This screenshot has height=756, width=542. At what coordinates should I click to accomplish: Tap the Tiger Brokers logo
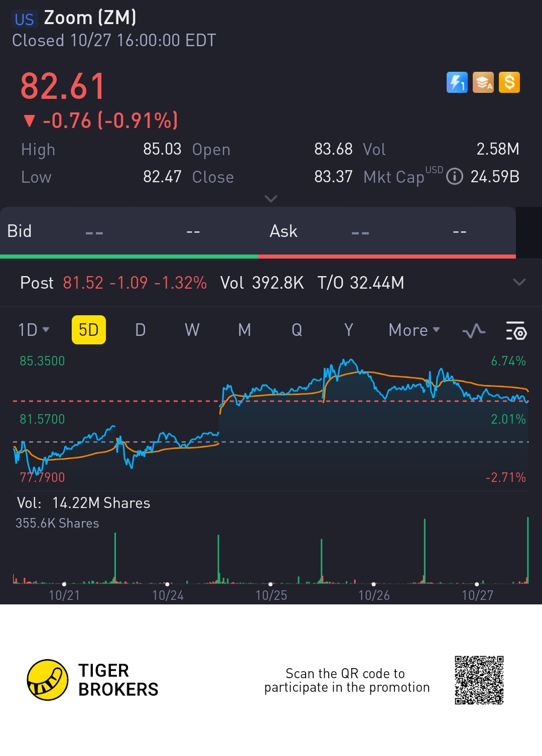click(48, 680)
